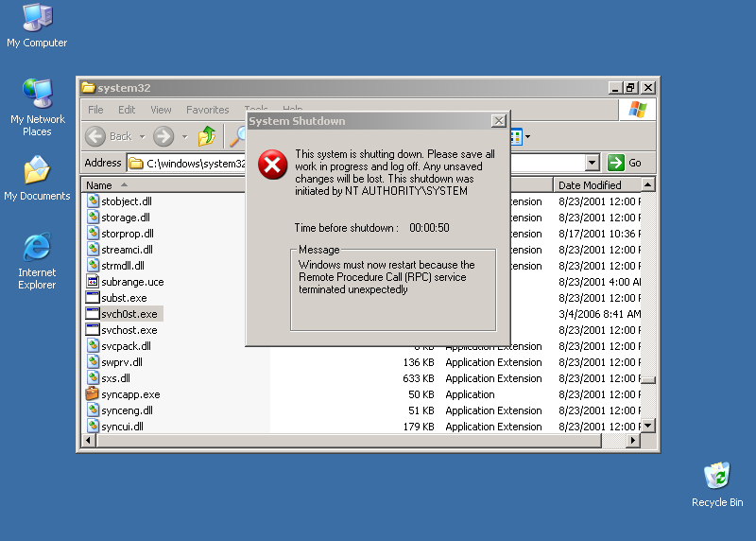Click the horizontal scrollbar left arrow
756x541 pixels.
click(x=88, y=440)
